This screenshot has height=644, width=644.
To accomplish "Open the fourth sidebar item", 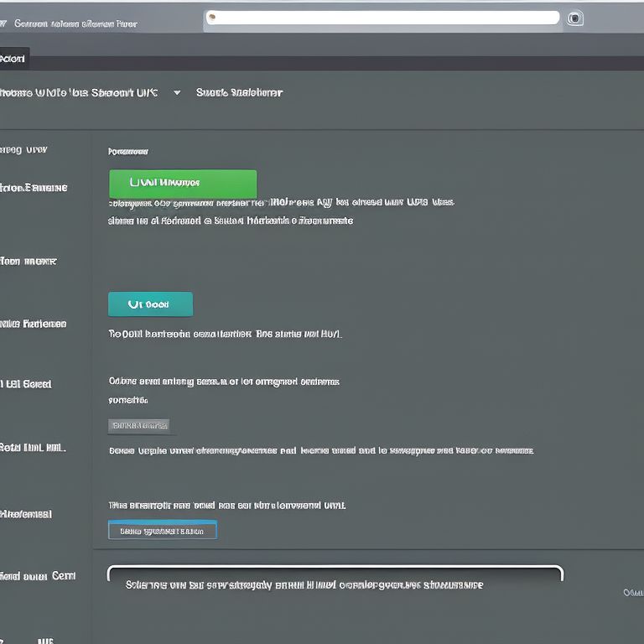I will (34, 324).
